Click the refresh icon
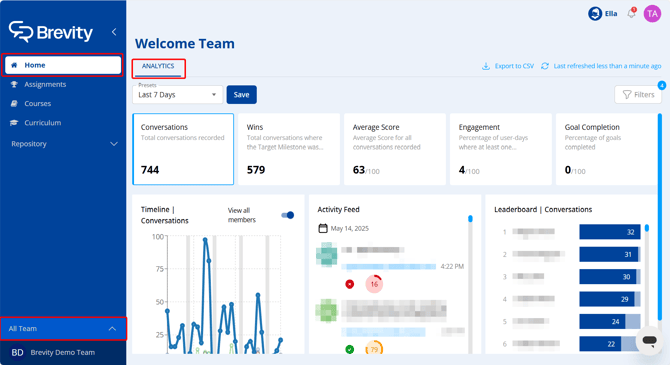This screenshot has height=365, width=670. [x=545, y=66]
